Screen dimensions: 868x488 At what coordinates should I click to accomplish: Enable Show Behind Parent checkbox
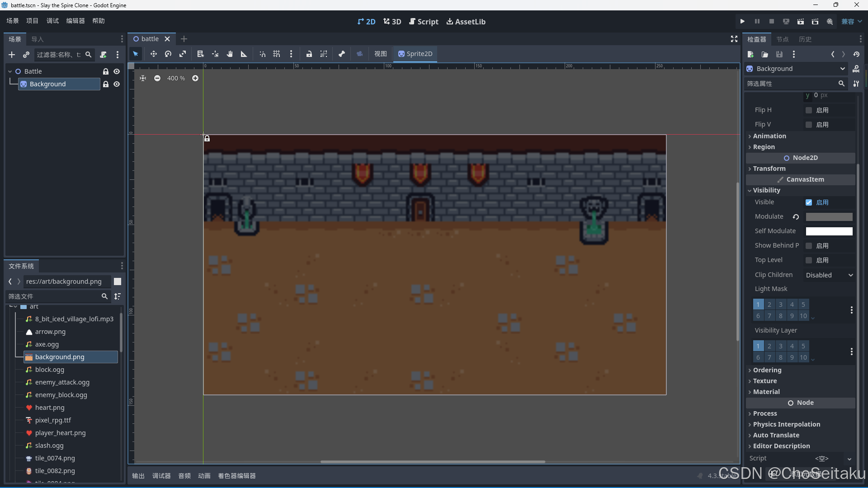(809, 246)
